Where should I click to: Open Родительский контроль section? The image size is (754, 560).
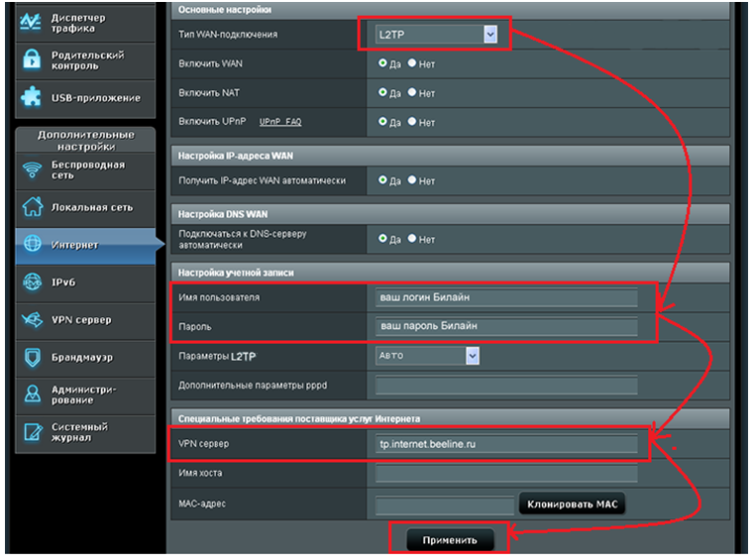tap(85, 60)
